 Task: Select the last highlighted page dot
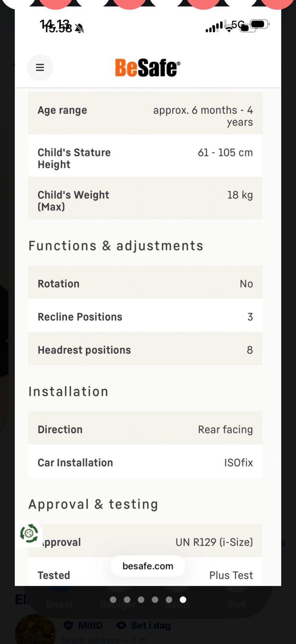pyautogui.click(x=183, y=600)
